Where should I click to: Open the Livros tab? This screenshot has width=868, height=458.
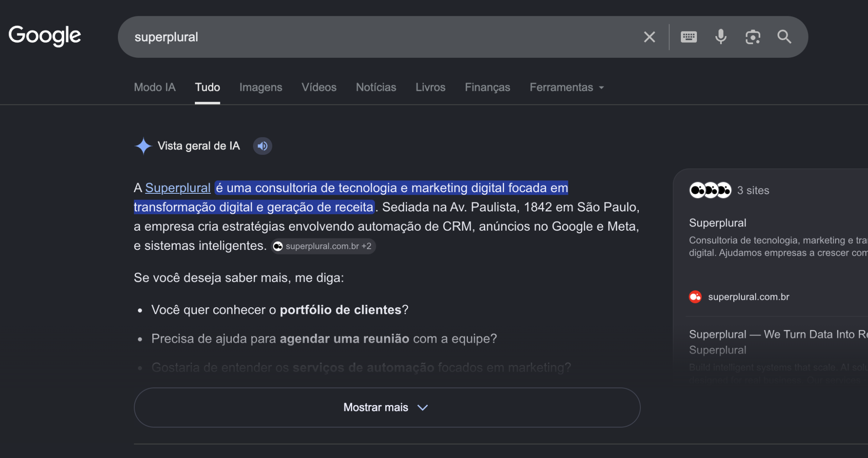click(430, 87)
